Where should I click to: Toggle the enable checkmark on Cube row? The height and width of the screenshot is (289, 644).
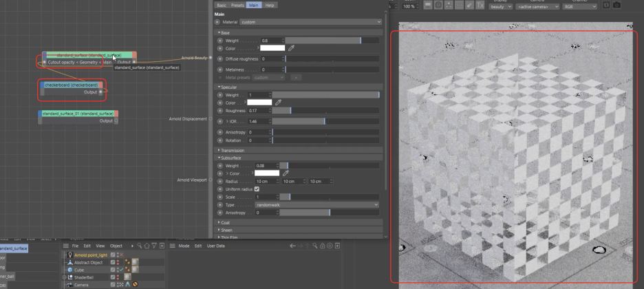pyautogui.click(x=121, y=270)
